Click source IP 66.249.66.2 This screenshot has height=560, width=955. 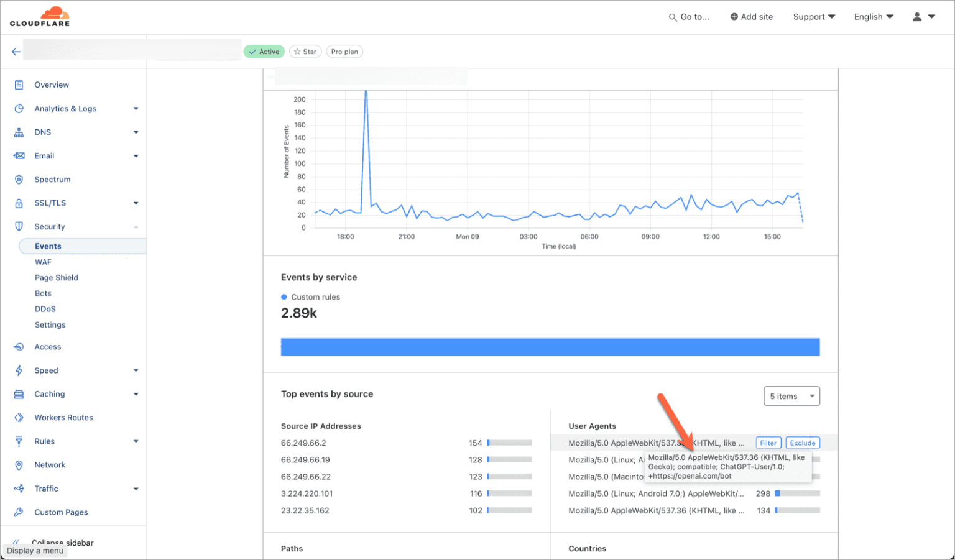pos(303,443)
